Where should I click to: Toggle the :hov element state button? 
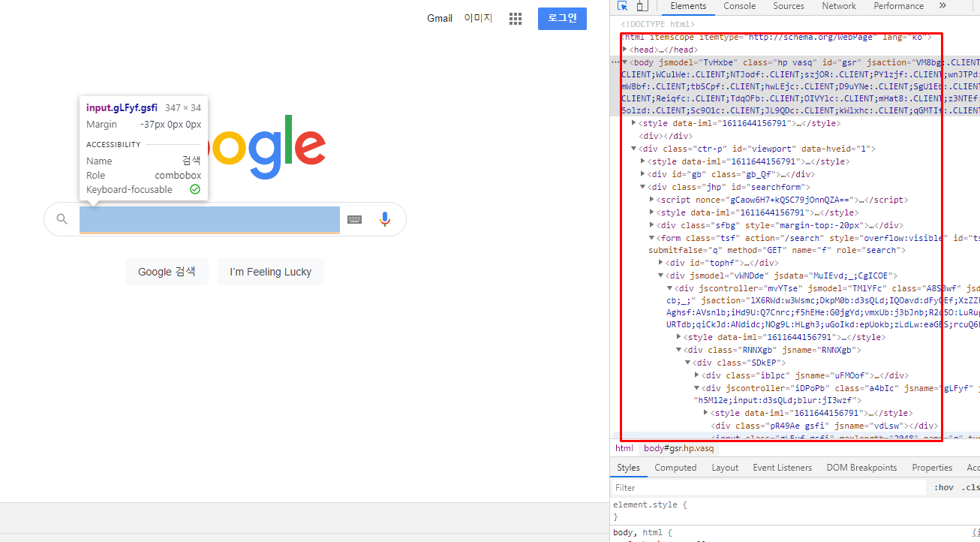(x=943, y=487)
